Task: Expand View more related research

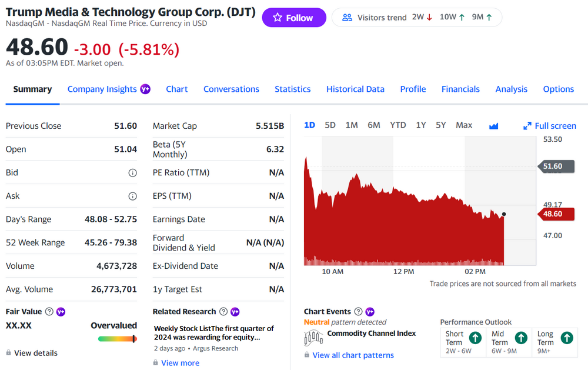Action: 180,363
